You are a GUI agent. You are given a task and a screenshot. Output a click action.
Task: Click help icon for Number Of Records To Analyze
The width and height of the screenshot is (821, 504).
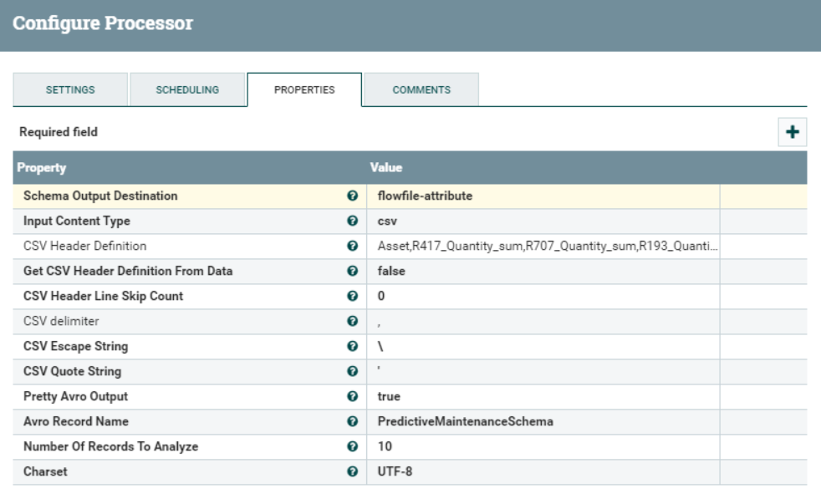tap(352, 446)
